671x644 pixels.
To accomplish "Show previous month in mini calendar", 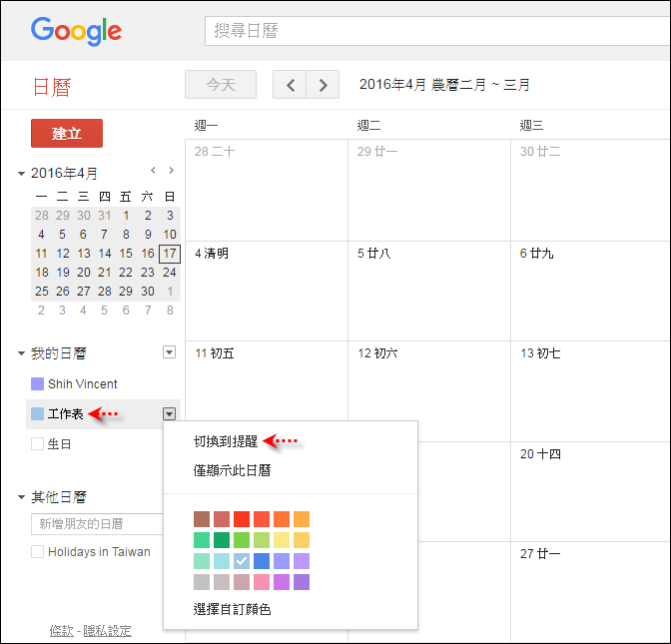I will click(153, 171).
